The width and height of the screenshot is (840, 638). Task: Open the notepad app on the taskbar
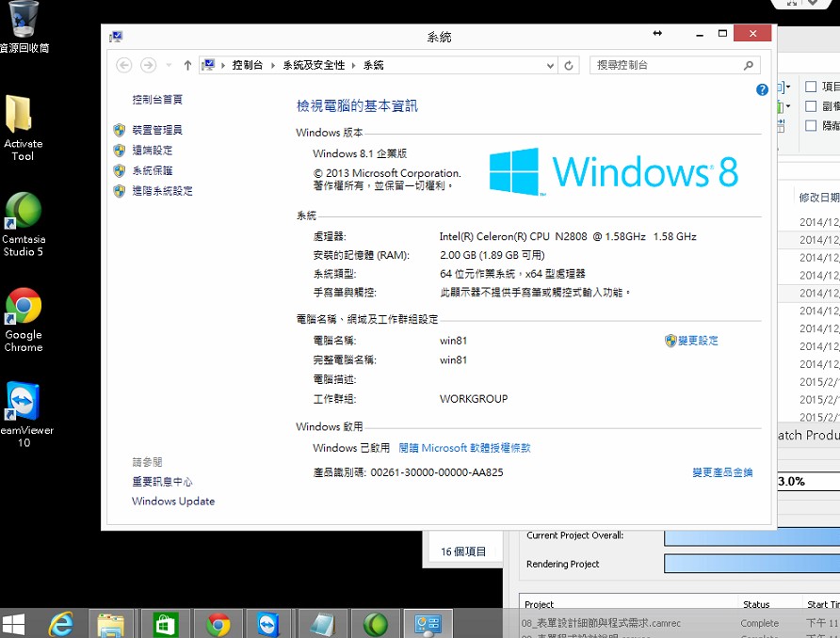click(x=323, y=624)
